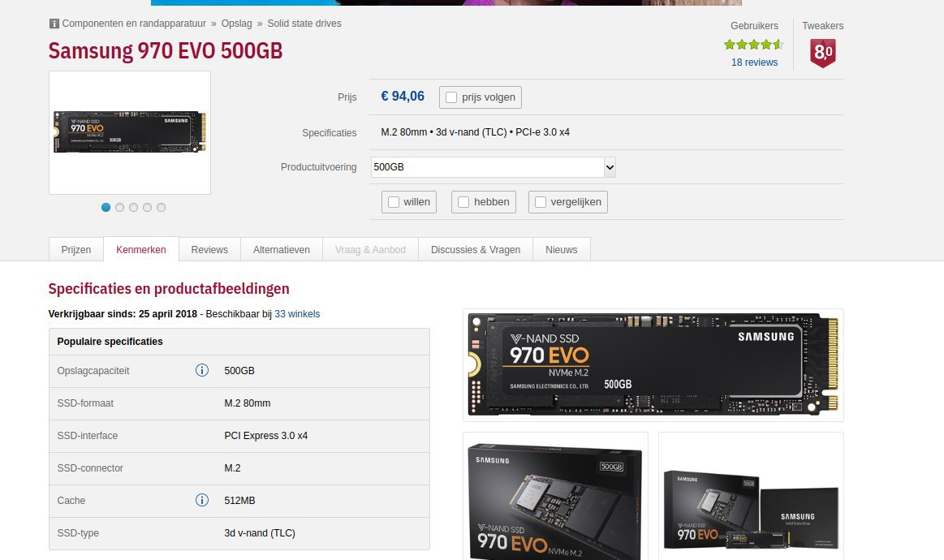Click the M.2 80mm SSD-formaat value
The width and height of the screenshot is (944, 560).
(248, 403)
